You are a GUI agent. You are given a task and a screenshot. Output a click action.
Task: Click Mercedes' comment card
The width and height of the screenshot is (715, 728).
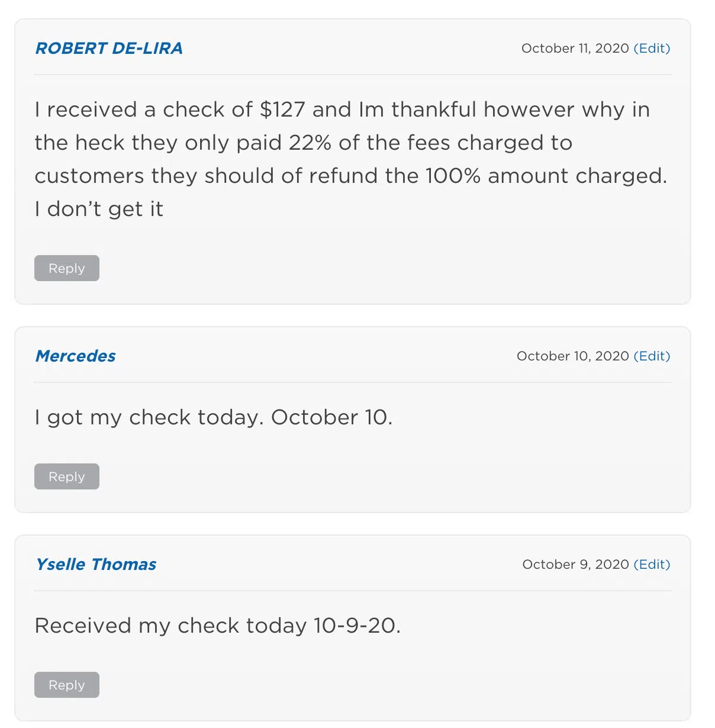(355, 418)
